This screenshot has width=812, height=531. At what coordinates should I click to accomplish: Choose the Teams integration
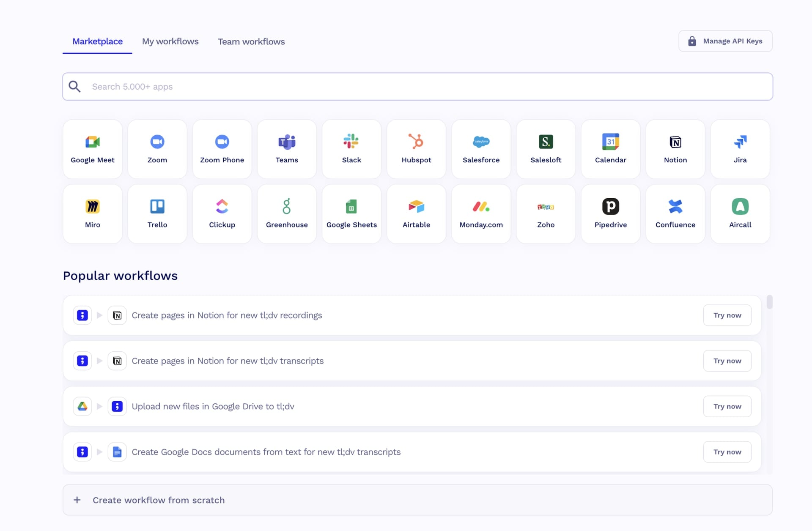point(287,149)
